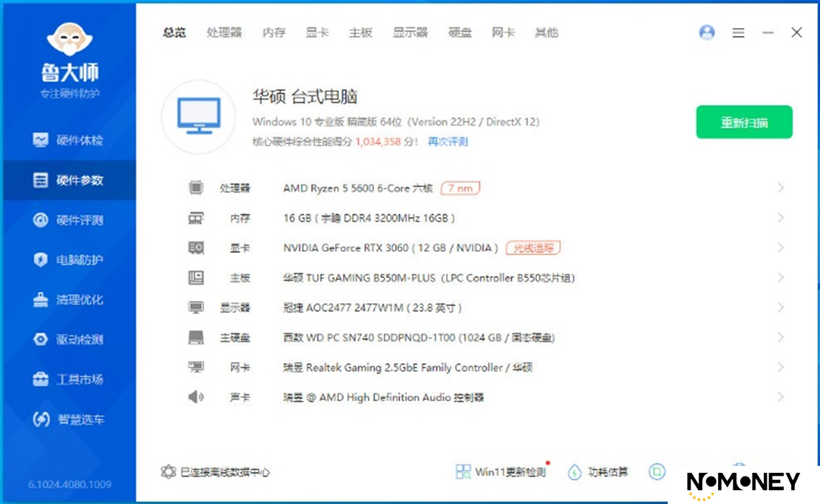Expand the 主板 row chevron

pyautogui.click(x=780, y=278)
